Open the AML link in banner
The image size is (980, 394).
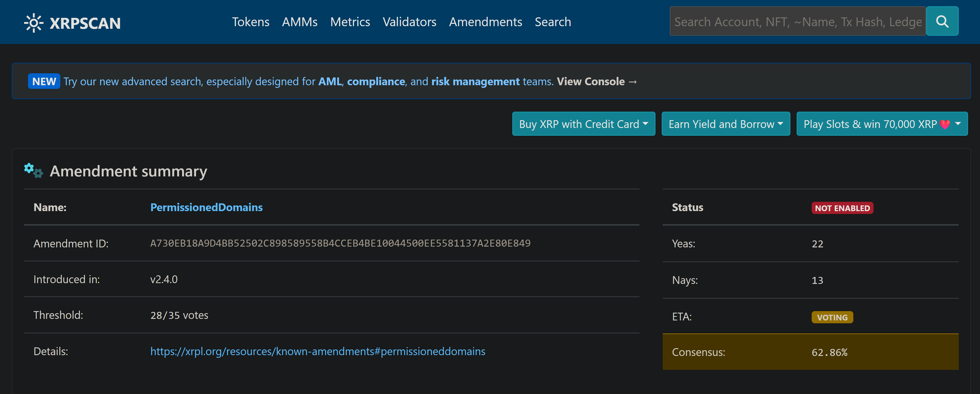[330, 81]
